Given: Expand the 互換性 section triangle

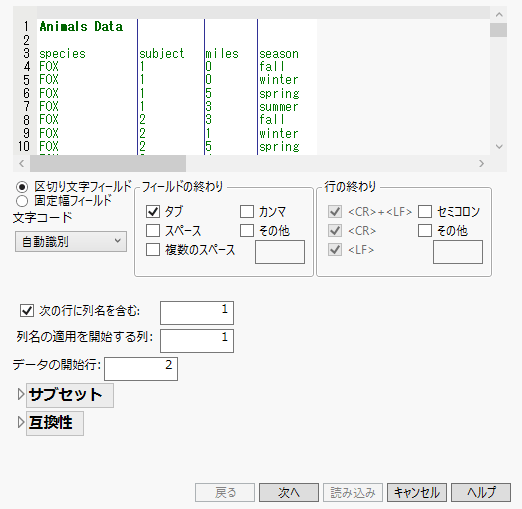Looking at the screenshot, I should pos(21,422).
